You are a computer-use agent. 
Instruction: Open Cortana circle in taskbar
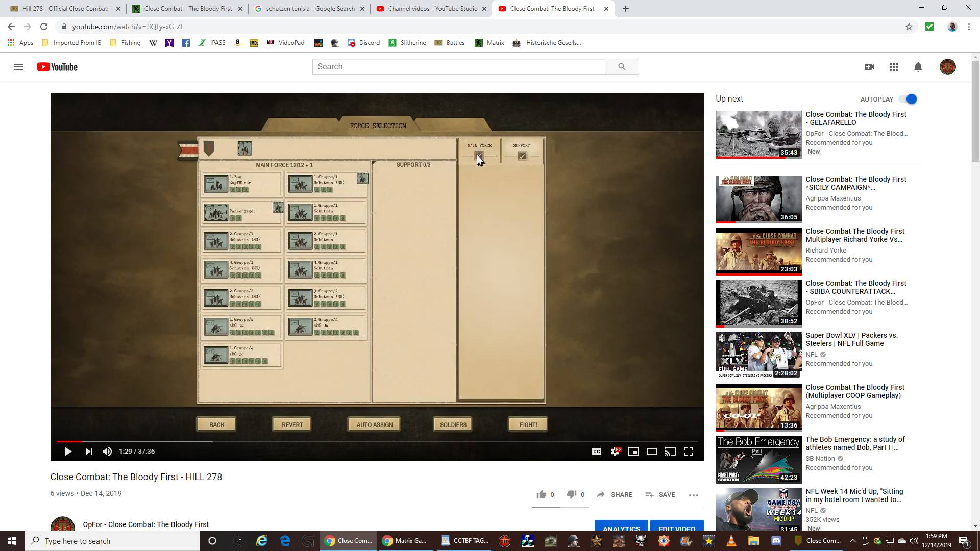click(212, 541)
